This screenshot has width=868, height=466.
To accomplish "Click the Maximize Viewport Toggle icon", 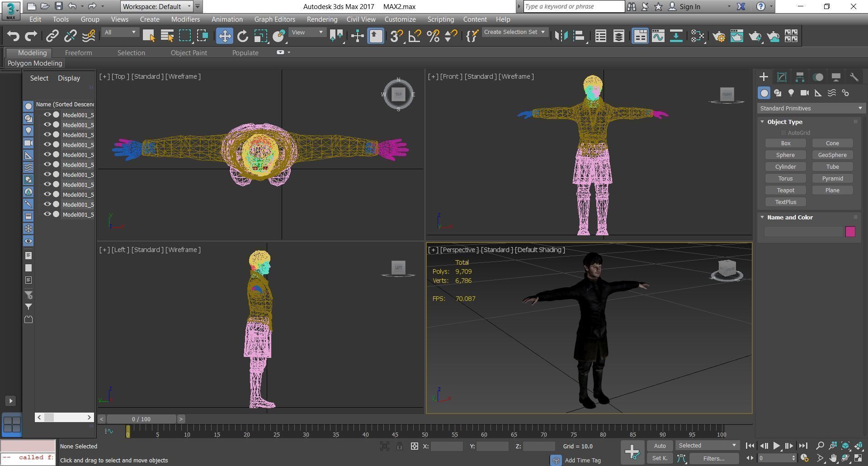I will click(858, 458).
